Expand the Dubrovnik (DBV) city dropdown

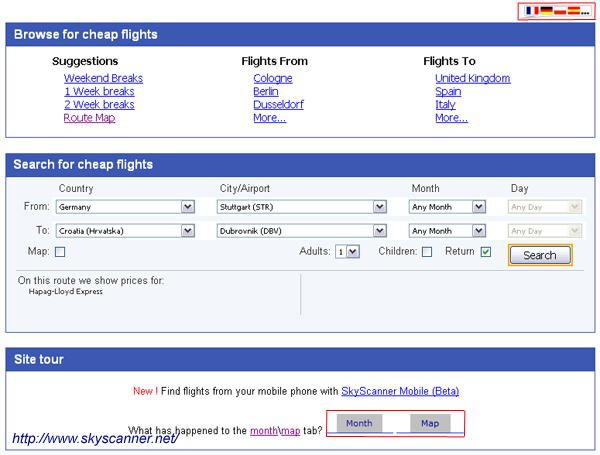click(x=302, y=231)
